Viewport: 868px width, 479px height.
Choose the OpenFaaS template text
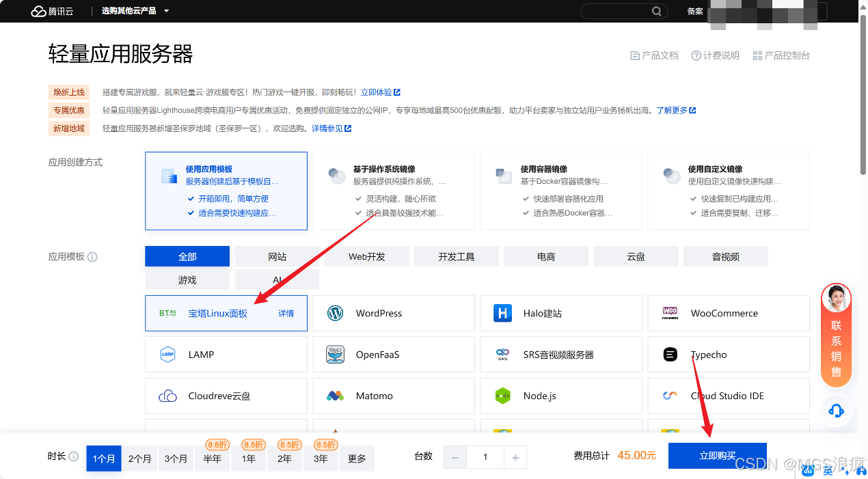pos(377,354)
